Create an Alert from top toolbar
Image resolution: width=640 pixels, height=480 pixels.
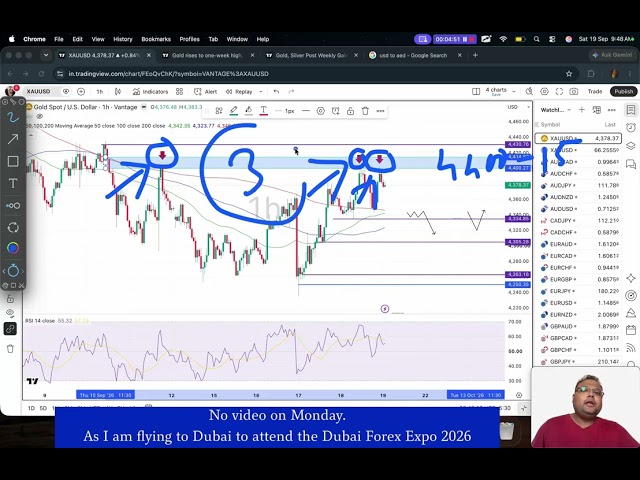coord(205,91)
